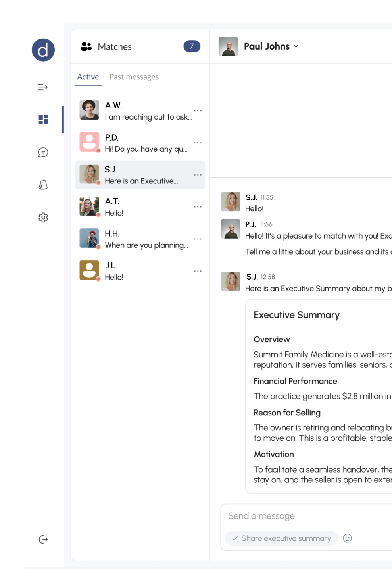392x569 pixels.
Task: Click the Send a message input field
Action: pos(306,516)
